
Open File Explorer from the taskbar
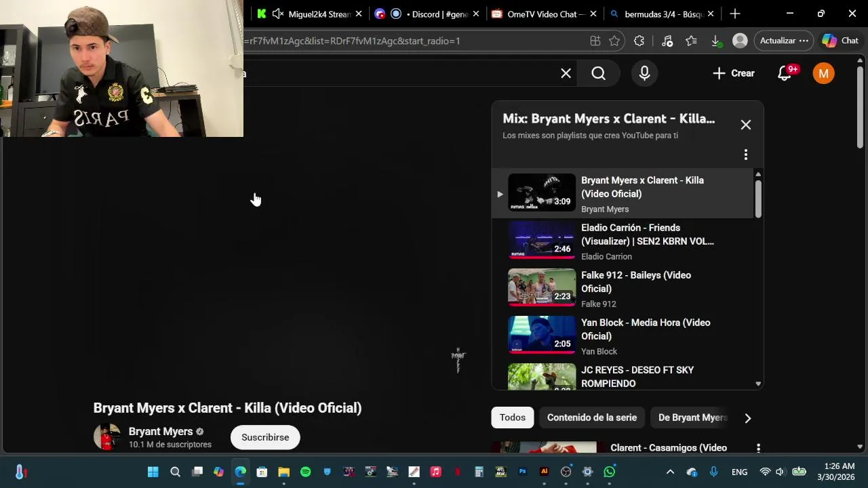tap(283, 472)
